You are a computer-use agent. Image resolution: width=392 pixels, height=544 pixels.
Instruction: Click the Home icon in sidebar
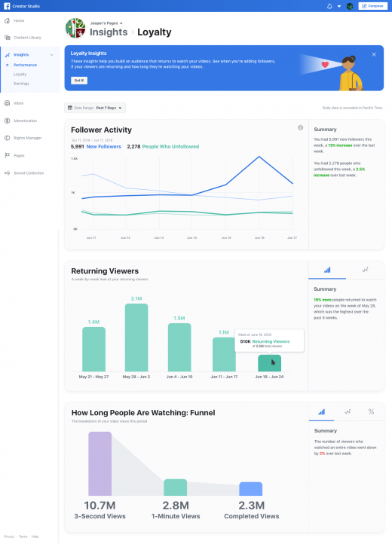coord(7,20)
